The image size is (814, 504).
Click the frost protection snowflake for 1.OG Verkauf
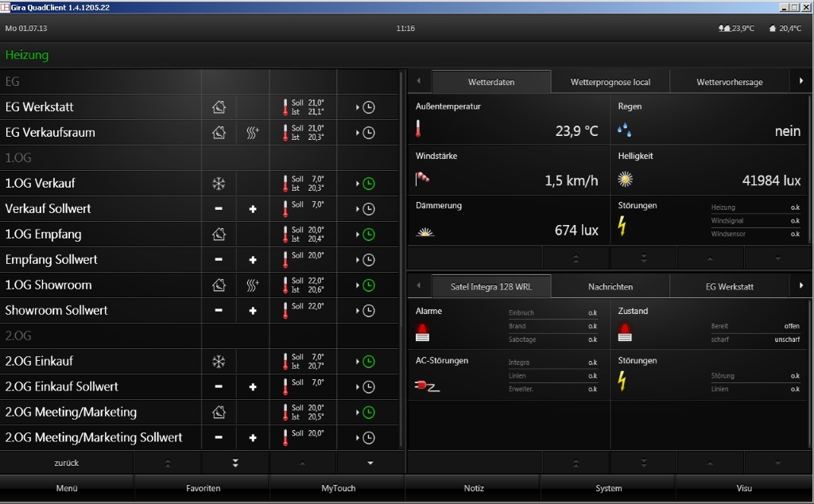(219, 184)
